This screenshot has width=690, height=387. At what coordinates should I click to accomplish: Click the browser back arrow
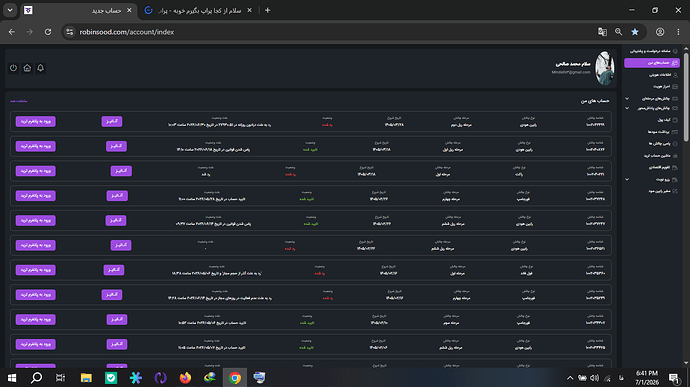[12, 32]
